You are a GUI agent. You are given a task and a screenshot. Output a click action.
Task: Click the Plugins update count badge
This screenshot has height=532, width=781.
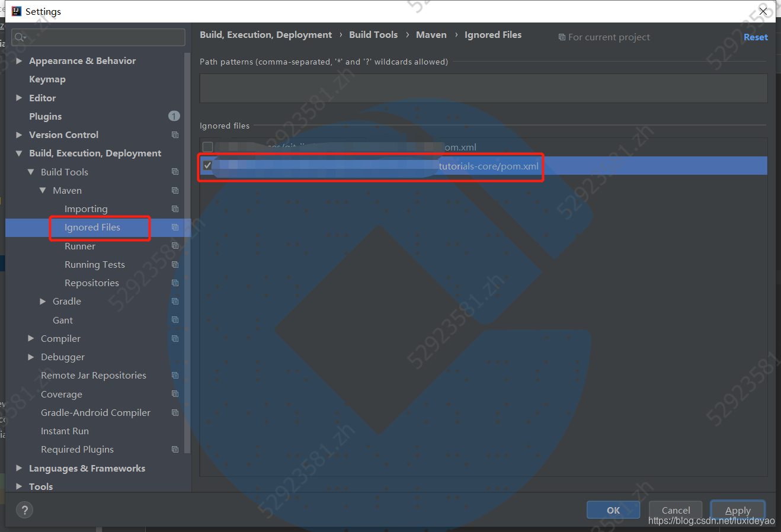pyautogui.click(x=174, y=116)
